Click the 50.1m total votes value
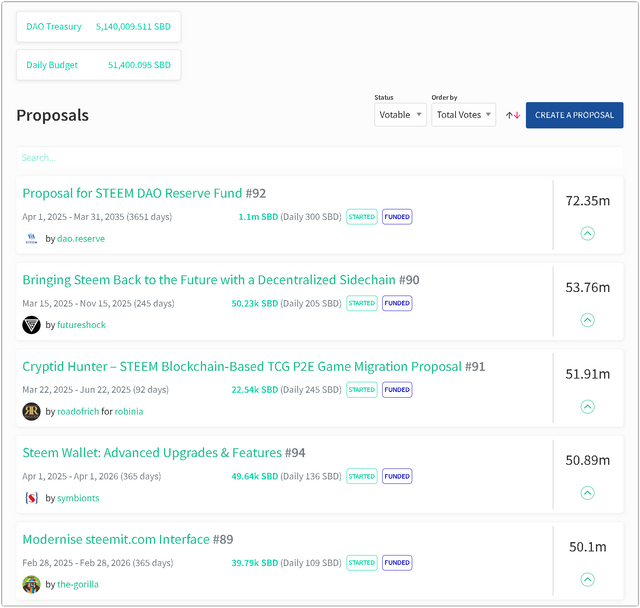Screen dimensions: 640x608 587,547
